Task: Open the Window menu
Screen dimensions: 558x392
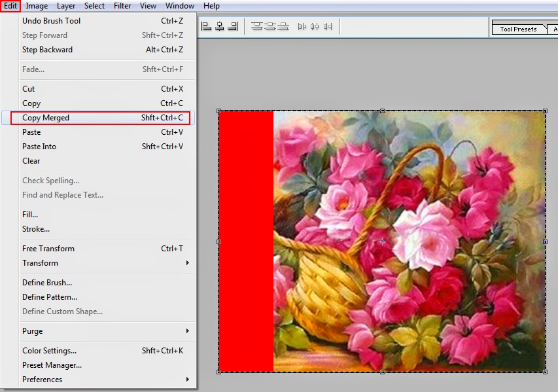Action: [180, 6]
